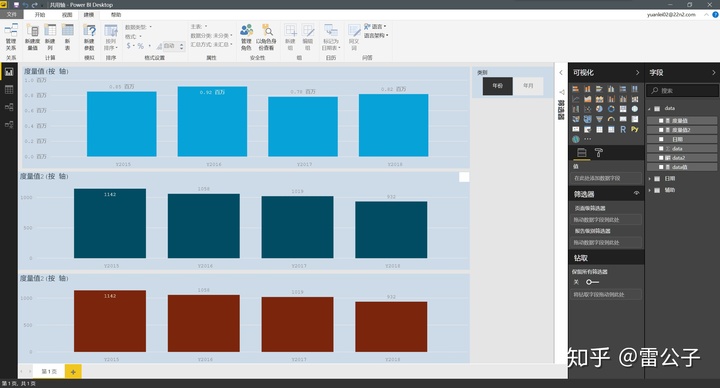
Task: Click the Y2016 light blue bar
Action: [212, 121]
